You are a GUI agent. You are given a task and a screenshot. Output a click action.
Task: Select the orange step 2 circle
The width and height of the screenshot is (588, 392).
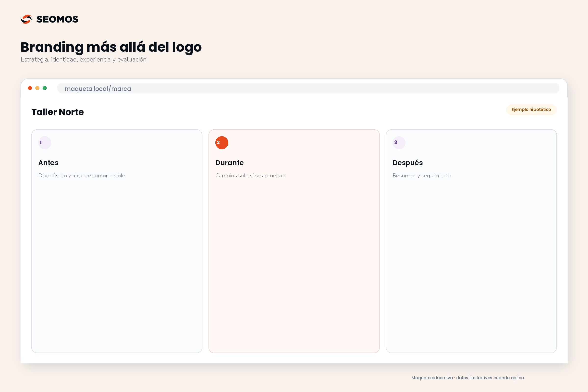[x=222, y=143]
